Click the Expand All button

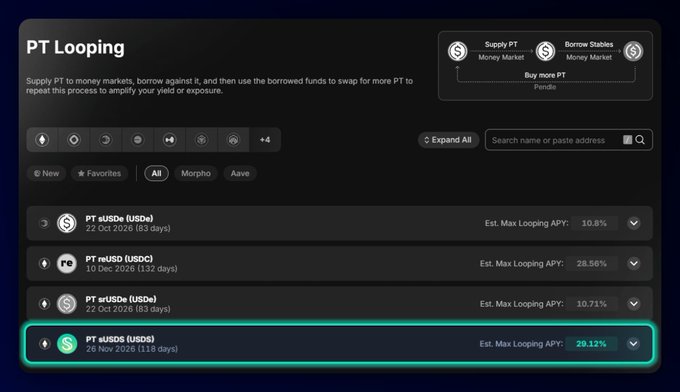448,140
